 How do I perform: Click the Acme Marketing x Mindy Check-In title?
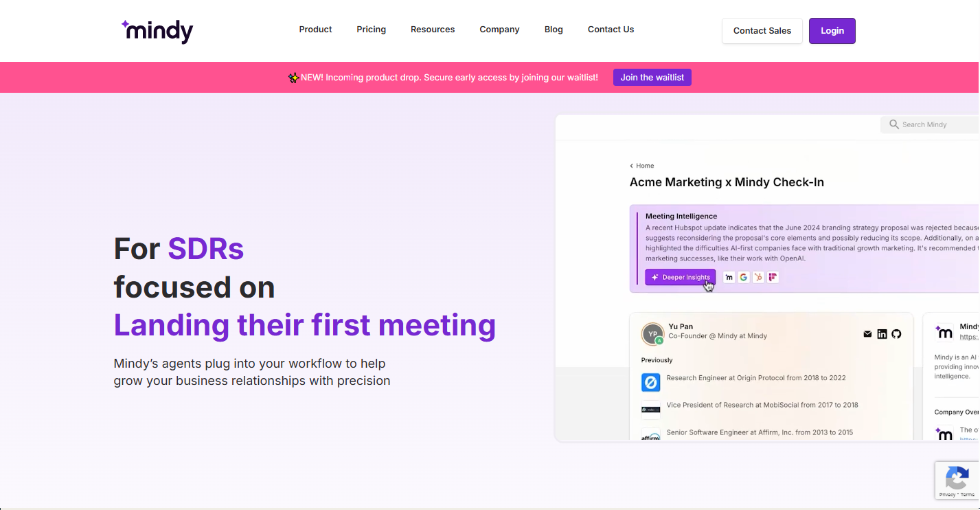click(727, 182)
